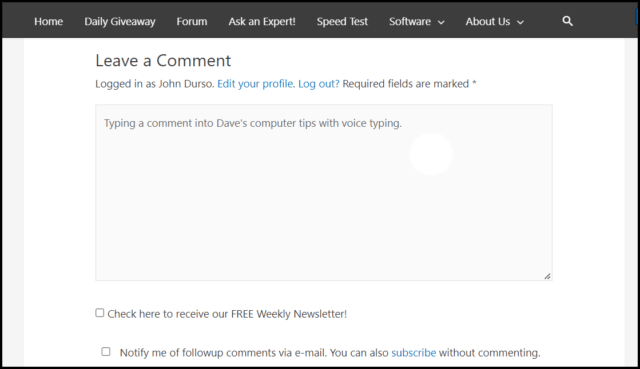640x369 pixels.
Task: Focus the comment text area
Action: point(324,192)
